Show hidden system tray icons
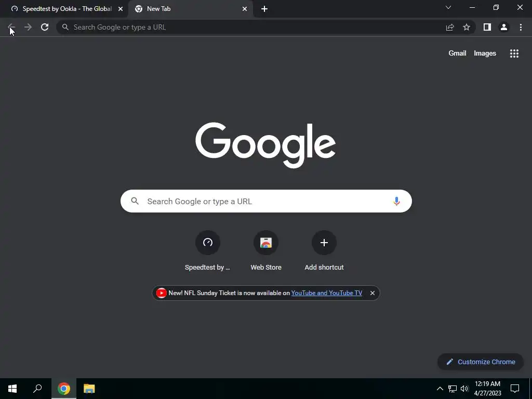Viewport: 532px width, 399px height. (440, 389)
